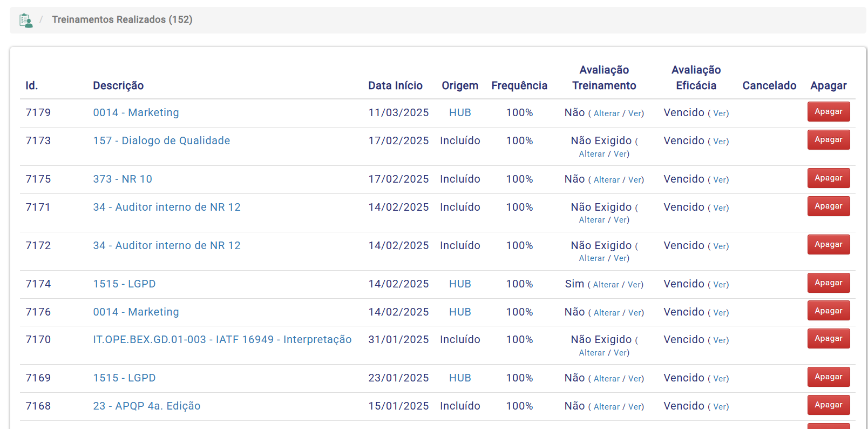The image size is (868, 429).
Task: Delete row 7168 with Apagar button
Action: coord(829,405)
